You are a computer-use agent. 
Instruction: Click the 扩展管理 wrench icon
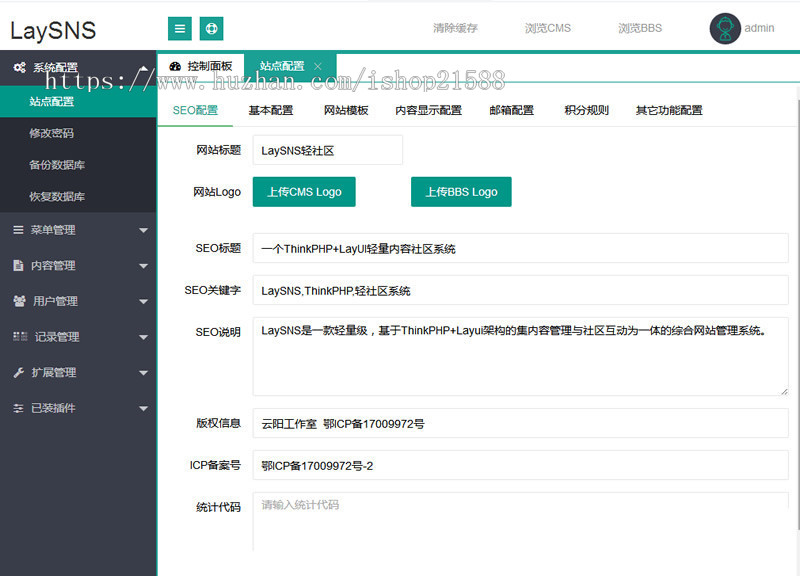coord(17,372)
